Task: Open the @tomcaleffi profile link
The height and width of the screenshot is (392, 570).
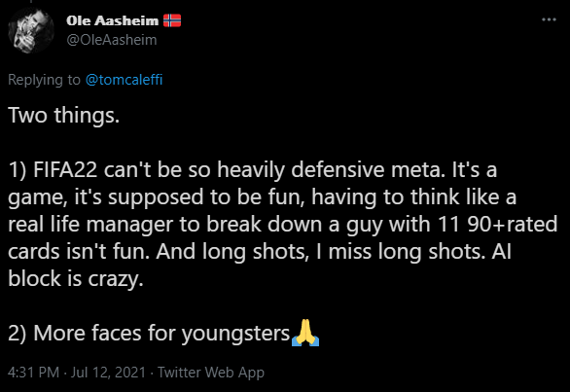Action: coord(124,80)
